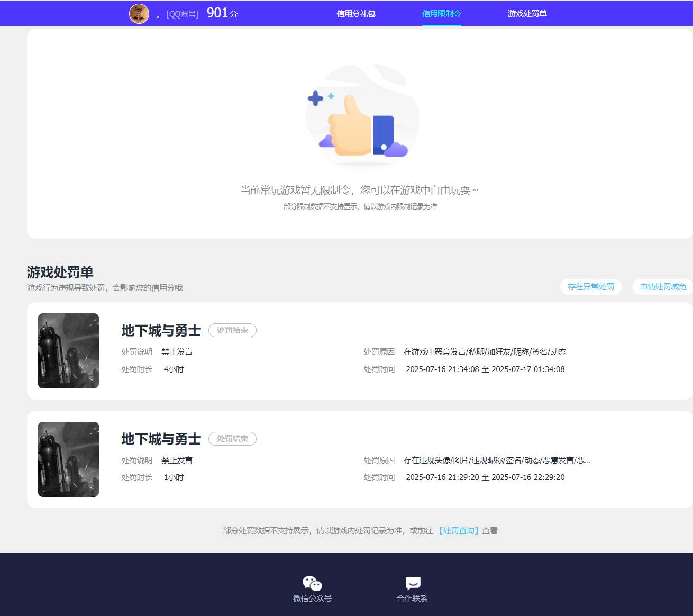Click 处罚结束 badge on the 4-hour penalty
693x616 pixels.
[x=232, y=330]
